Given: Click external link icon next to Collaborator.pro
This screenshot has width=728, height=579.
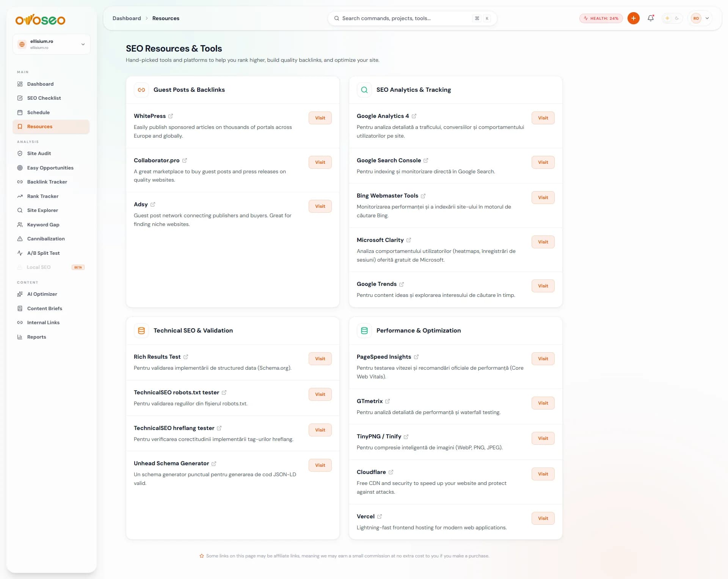Looking at the screenshot, I should click(185, 160).
